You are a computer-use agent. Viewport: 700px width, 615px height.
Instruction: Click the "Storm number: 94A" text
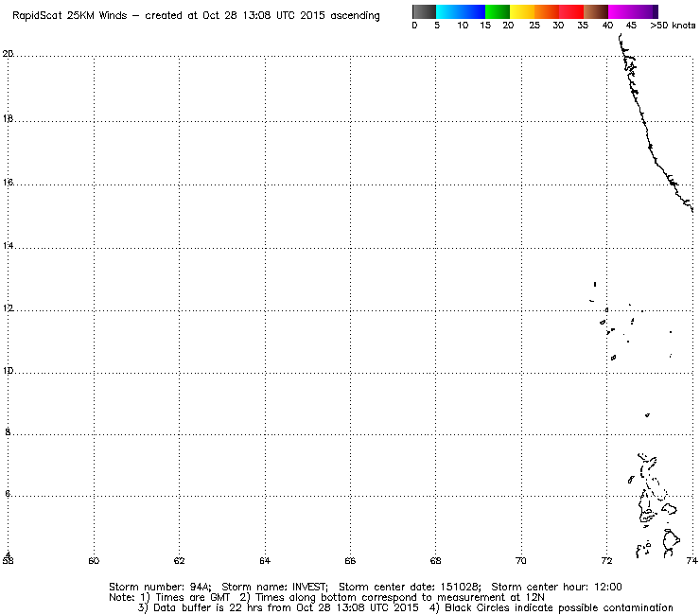[x=160, y=587]
